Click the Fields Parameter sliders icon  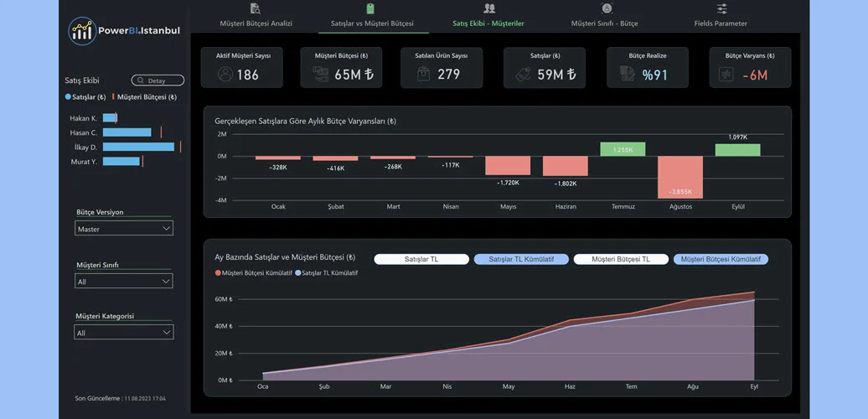721,8
